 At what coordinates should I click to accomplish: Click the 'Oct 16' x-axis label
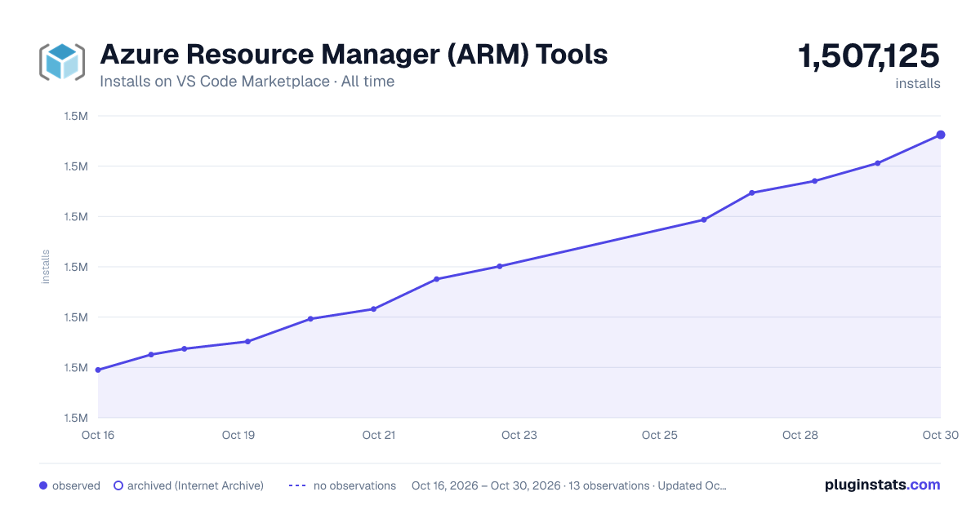tap(98, 435)
